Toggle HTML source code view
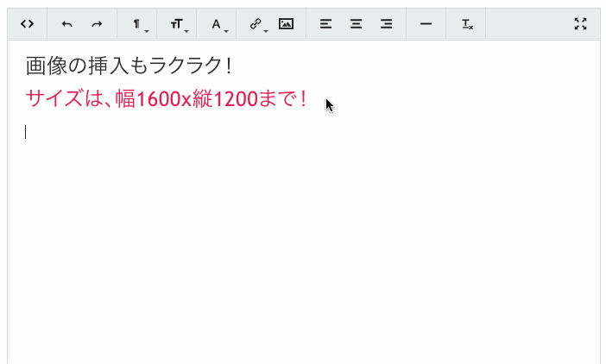The height and width of the screenshot is (364, 606). pyautogui.click(x=27, y=24)
